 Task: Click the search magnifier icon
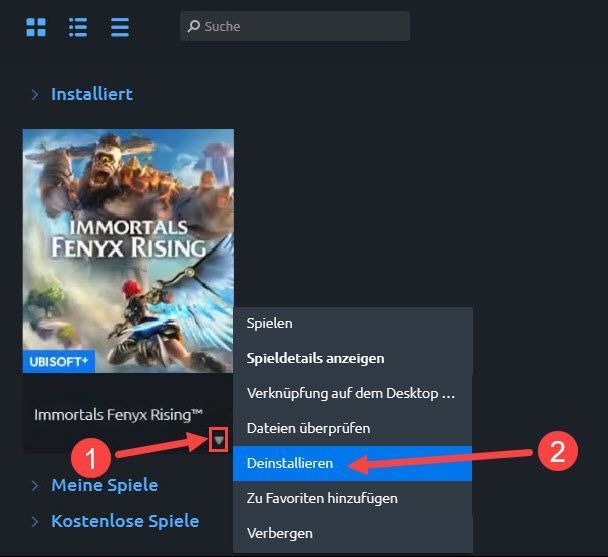point(194,26)
